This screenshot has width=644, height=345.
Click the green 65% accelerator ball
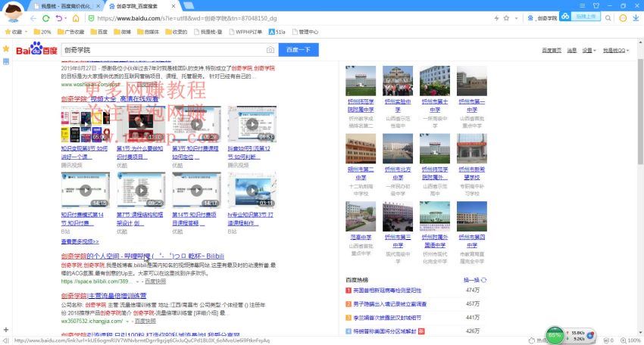click(555, 335)
